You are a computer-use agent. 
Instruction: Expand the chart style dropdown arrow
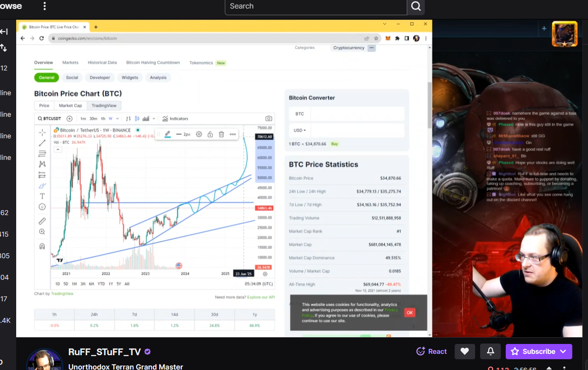click(154, 119)
